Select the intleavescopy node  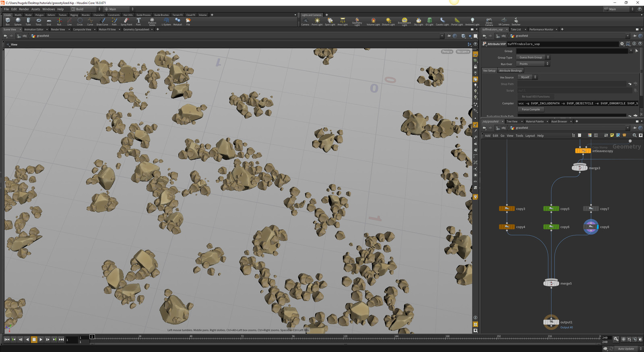pos(583,151)
